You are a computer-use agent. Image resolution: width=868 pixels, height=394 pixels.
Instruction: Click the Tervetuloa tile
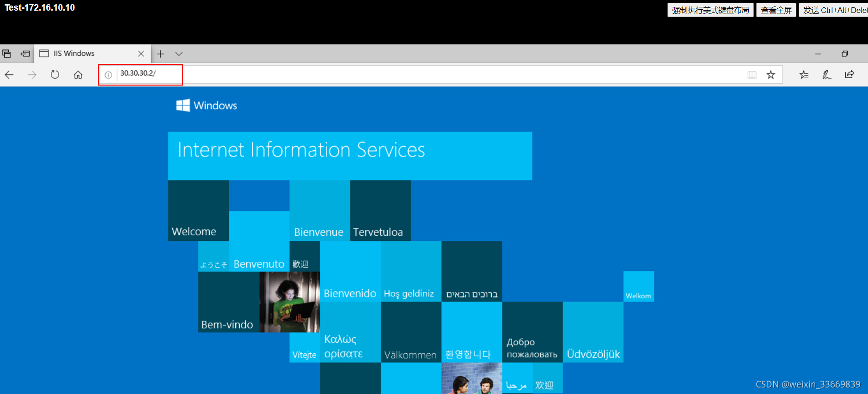pyautogui.click(x=380, y=210)
